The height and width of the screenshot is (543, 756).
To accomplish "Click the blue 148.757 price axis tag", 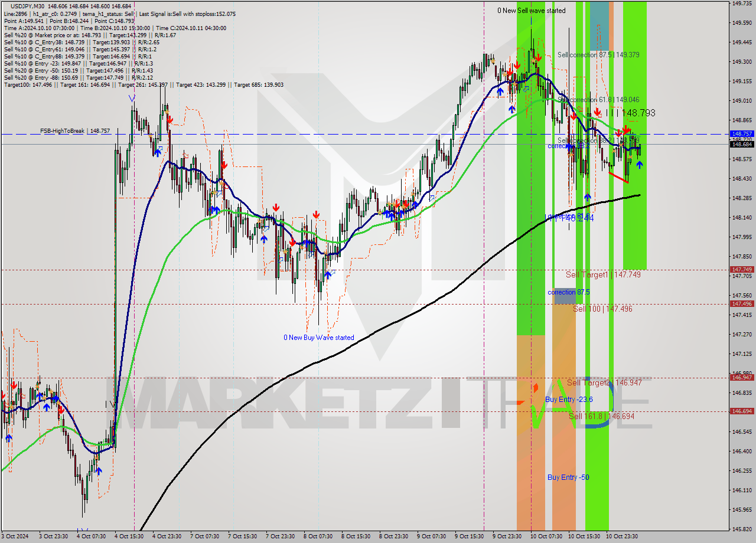I will [x=742, y=134].
